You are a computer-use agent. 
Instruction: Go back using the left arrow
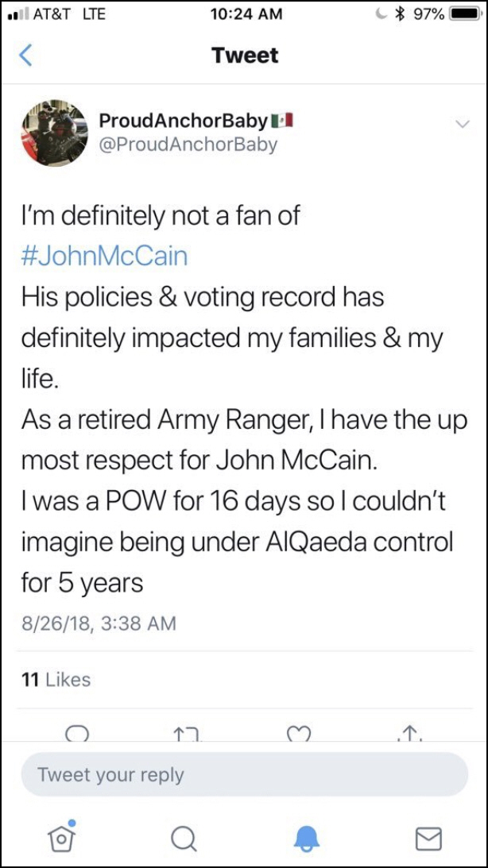(x=26, y=56)
